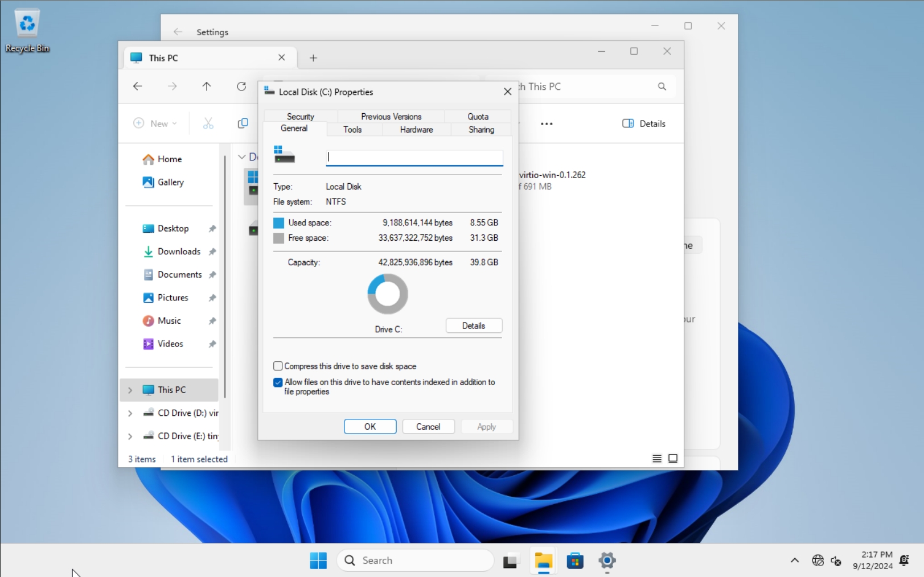Unpin Desktop via its pin icon
Screen dimensions: 924x577
pos(212,229)
